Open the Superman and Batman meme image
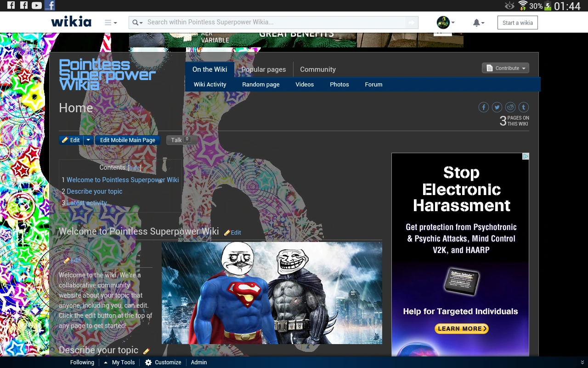This screenshot has width=588, height=368. [x=272, y=293]
